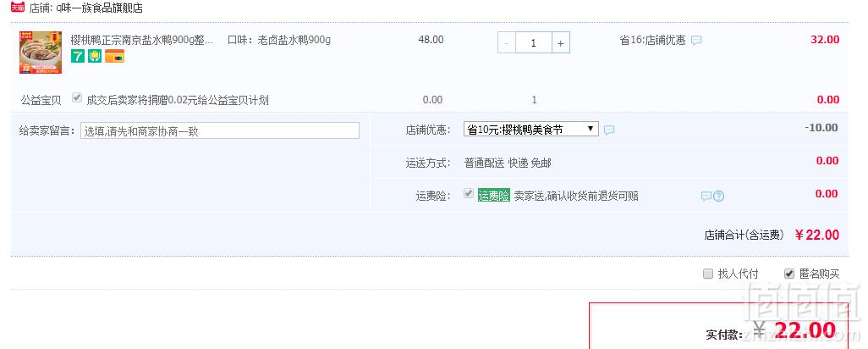The image size is (868, 349).
Task: Click the orange credit card badge icon
Action: (114, 56)
